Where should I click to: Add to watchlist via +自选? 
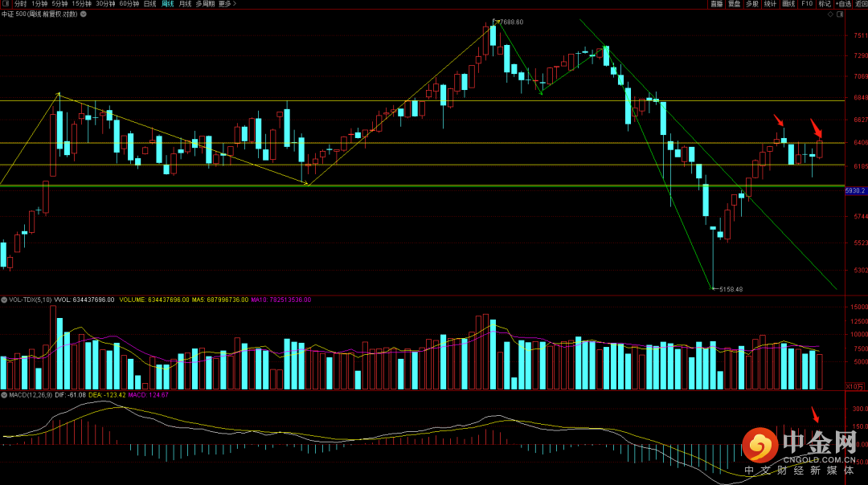tap(844, 4)
